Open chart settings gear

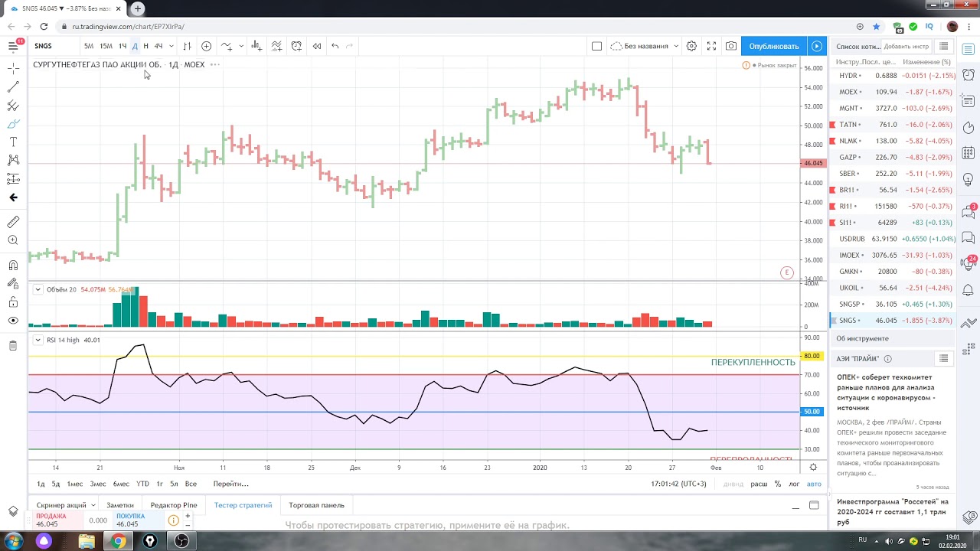point(691,46)
